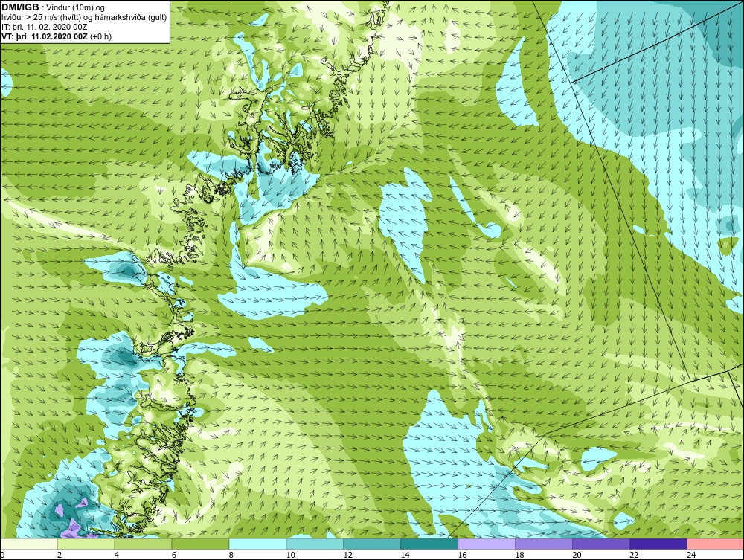Click the 14–16 m/s dark teal legend swatch
The height and width of the screenshot is (560, 744).
point(429,544)
